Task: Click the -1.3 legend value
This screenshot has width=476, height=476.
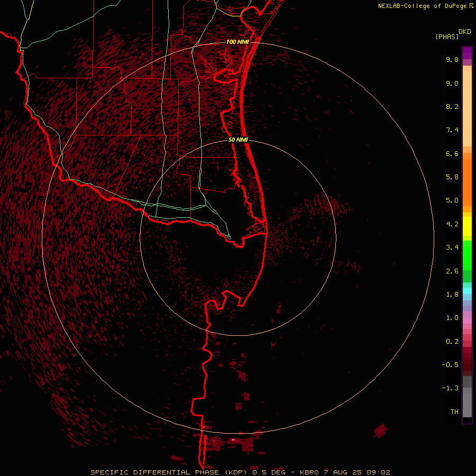Action: click(x=450, y=388)
